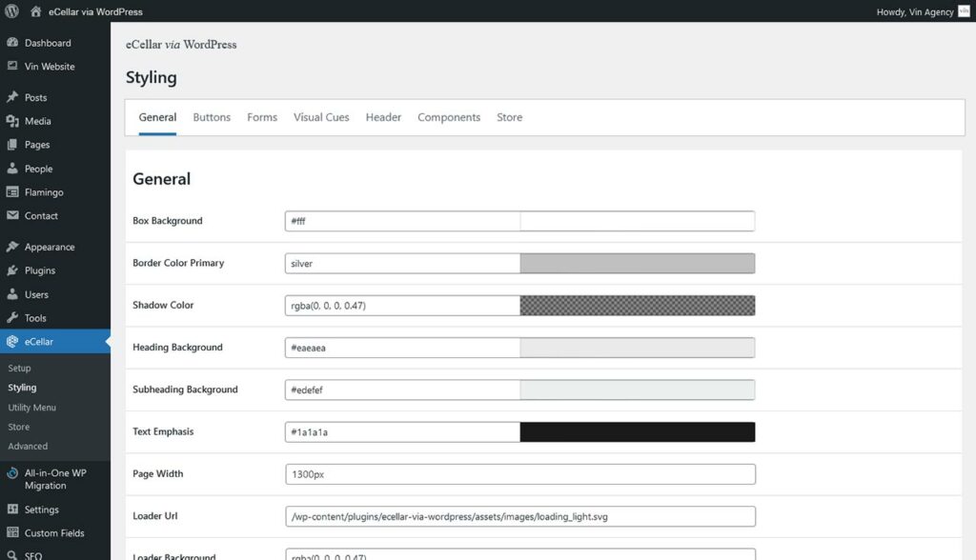Image resolution: width=976 pixels, height=560 pixels.
Task: Click the WordPress logo icon
Action: (x=11, y=11)
